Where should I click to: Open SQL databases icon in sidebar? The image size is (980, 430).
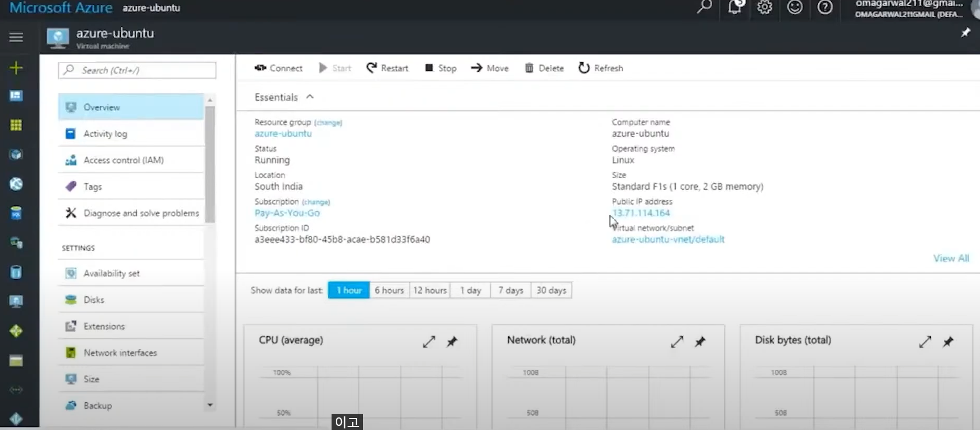[16, 213]
